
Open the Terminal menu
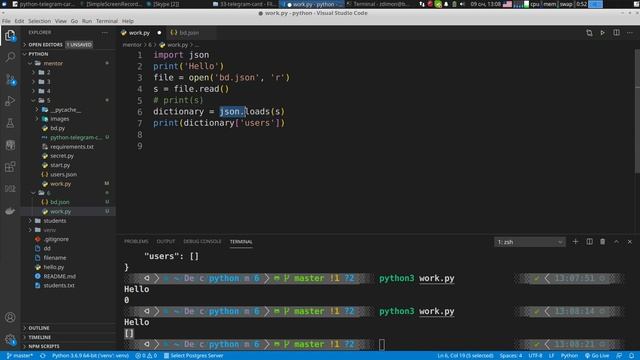[107, 21]
